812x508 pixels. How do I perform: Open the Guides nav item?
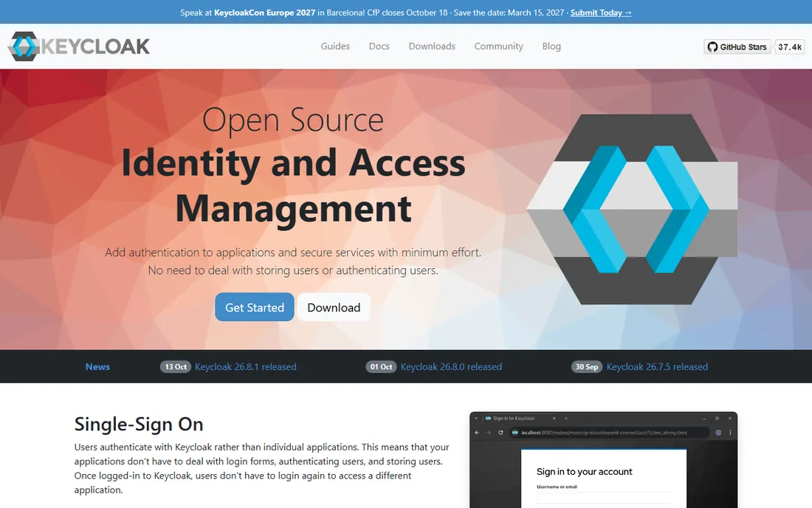pos(335,46)
